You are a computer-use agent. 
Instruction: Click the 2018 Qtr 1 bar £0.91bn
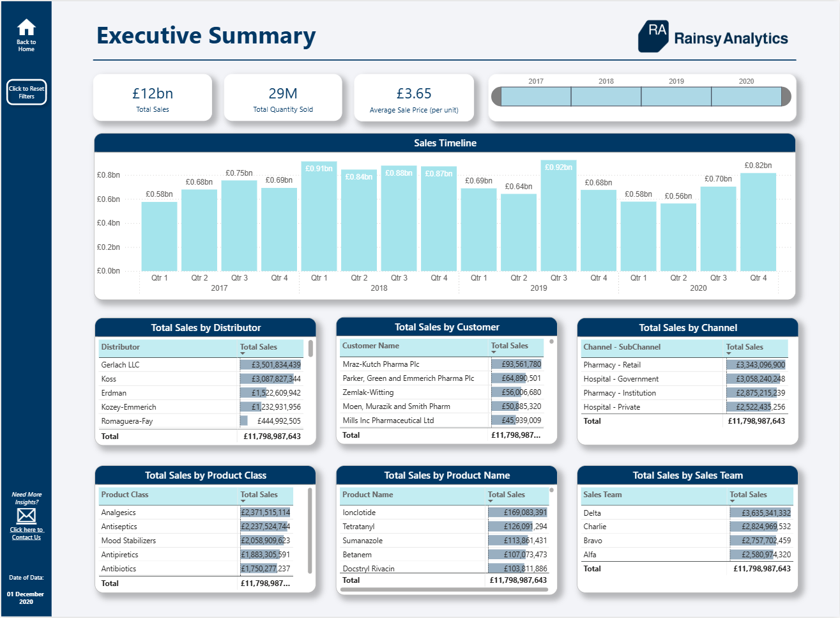point(319,216)
